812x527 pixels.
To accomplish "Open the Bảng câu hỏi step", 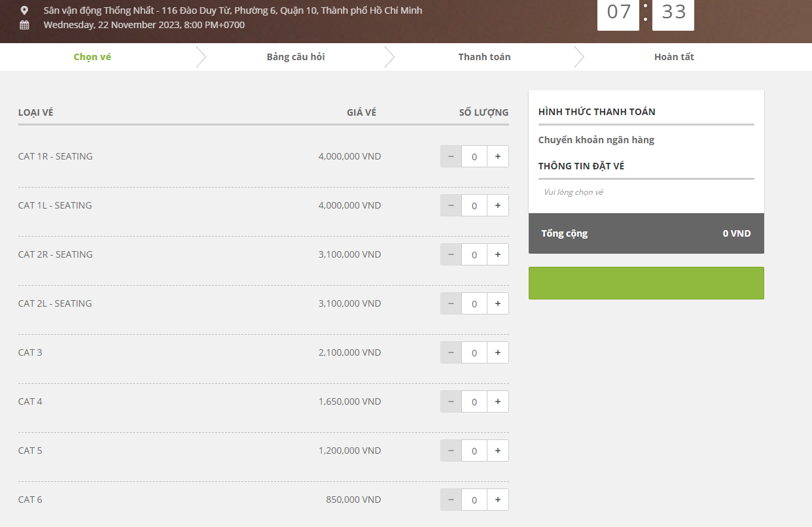I will (296, 57).
